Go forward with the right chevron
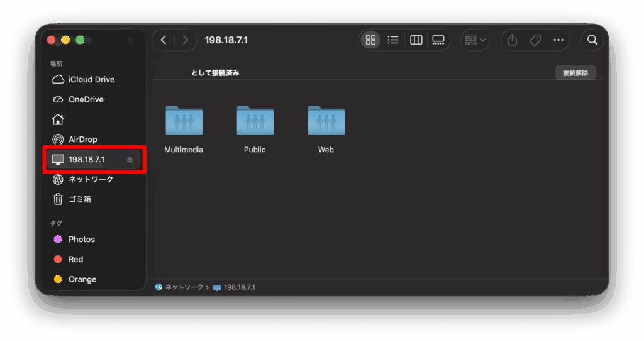Screen dimensions: 644x342 185,40
